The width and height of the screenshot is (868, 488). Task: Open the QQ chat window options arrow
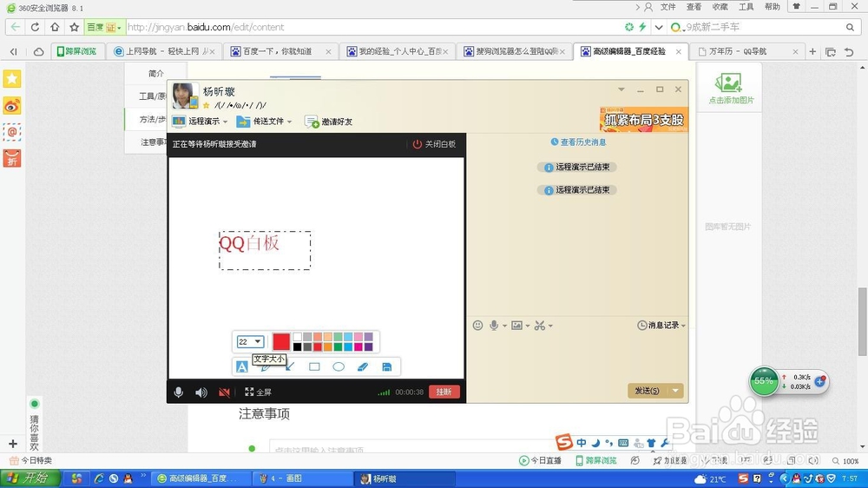tap(621, 89)
